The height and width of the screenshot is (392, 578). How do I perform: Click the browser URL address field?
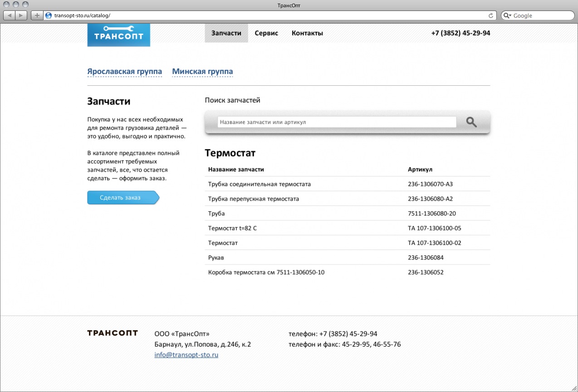pyautogui.click(x=268, y=15)
